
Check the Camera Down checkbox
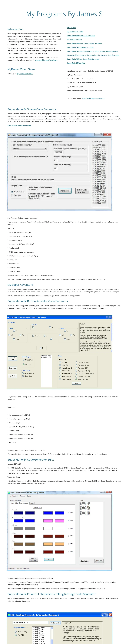[x=65, y=339]
